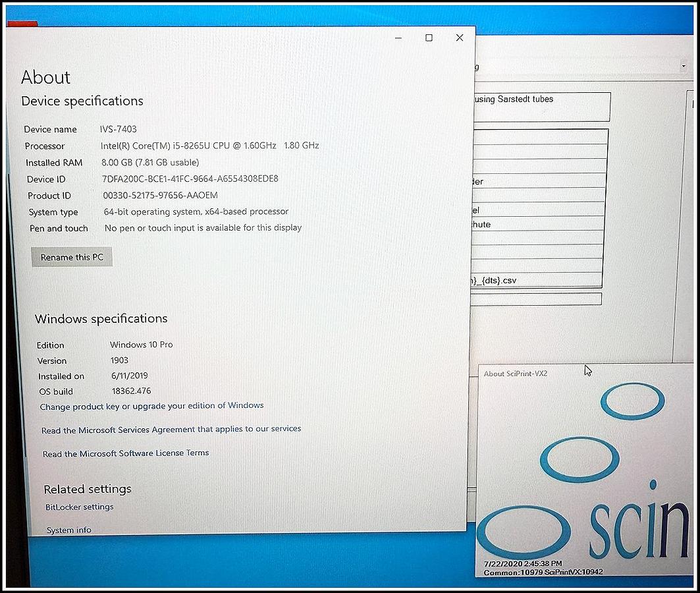Click the Device ID value text
The width and height of the screenshot is (700, 593).
click(x=190, y=179)
